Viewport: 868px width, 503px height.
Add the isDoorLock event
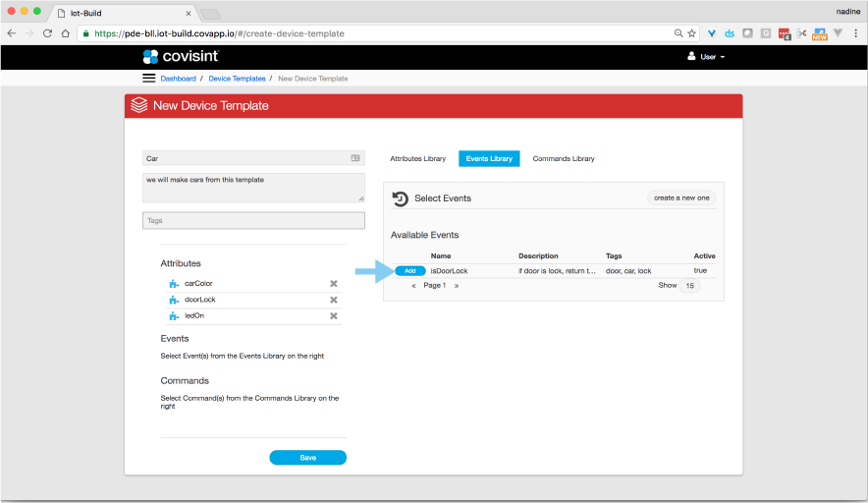(x=410, y=270)
